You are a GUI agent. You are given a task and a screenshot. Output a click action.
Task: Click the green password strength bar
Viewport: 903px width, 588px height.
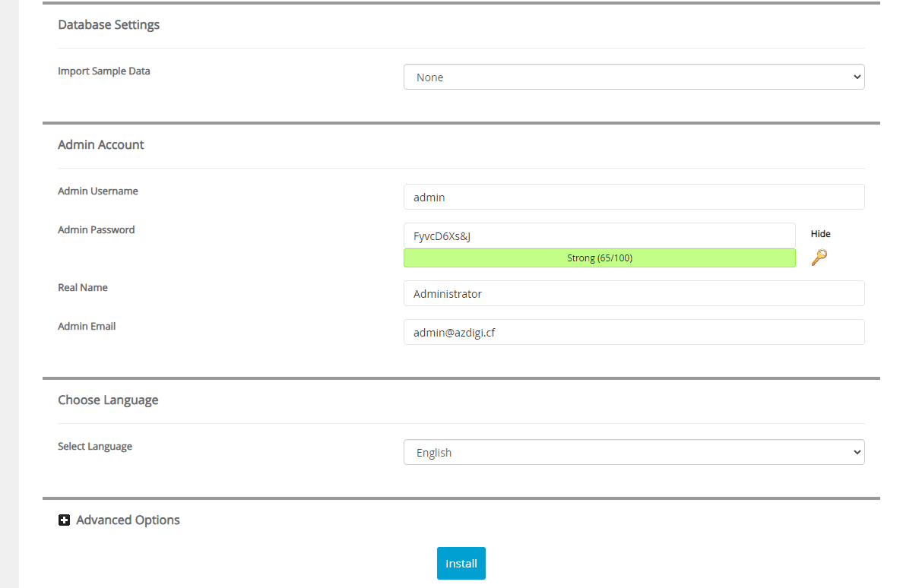tap(599, 258)
